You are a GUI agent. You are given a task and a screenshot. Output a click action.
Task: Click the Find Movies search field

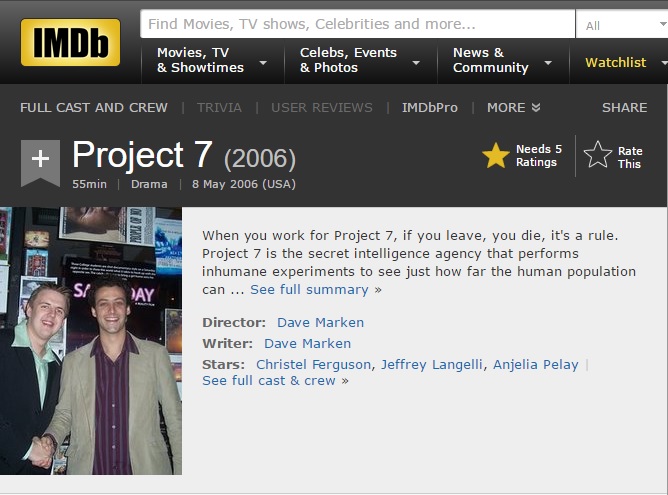pos(357,24)
